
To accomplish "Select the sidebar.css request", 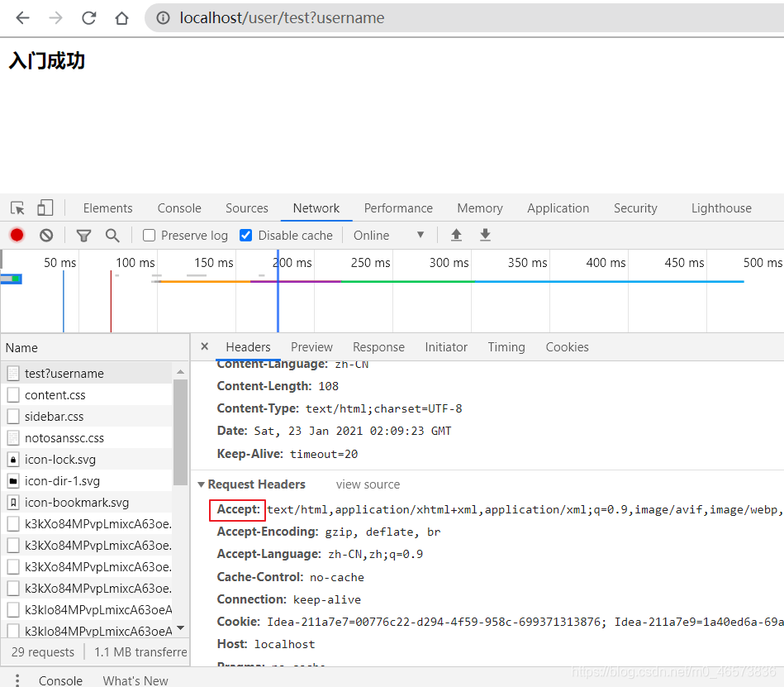I will point(87,417).
